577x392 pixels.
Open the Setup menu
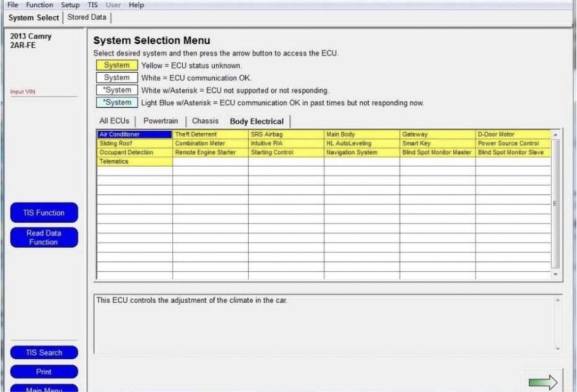tap(70, 5)
